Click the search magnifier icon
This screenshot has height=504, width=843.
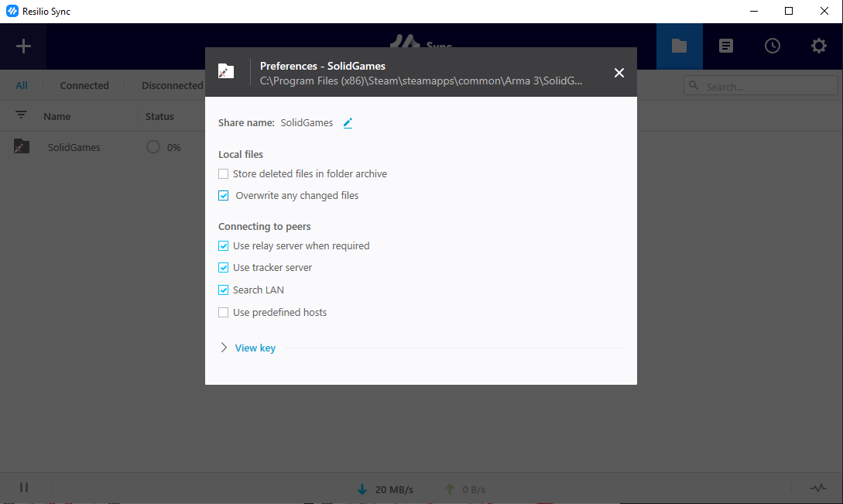tap(694, 85)
